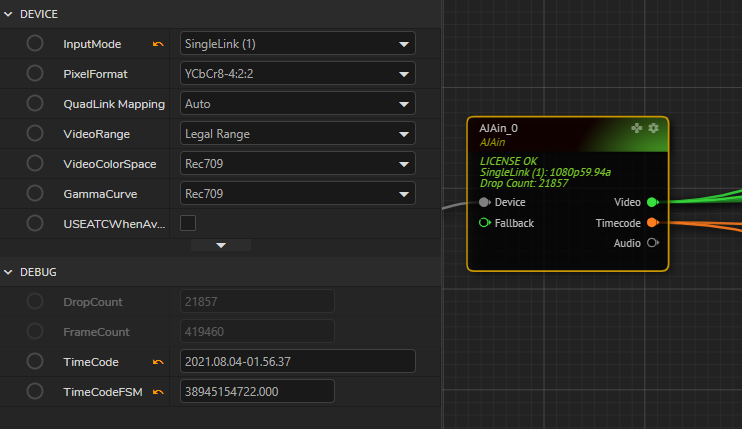Click the TimeCode input field

(297, 362)
